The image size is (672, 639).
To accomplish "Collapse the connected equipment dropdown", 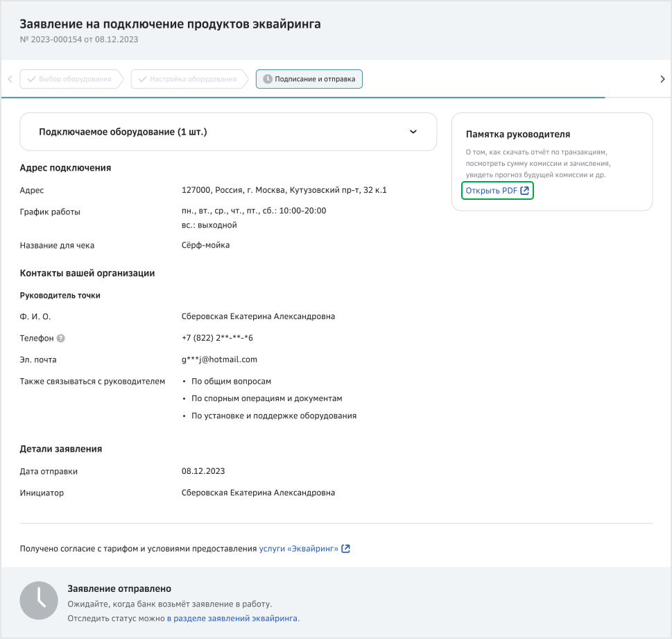I will click(415, 131).
